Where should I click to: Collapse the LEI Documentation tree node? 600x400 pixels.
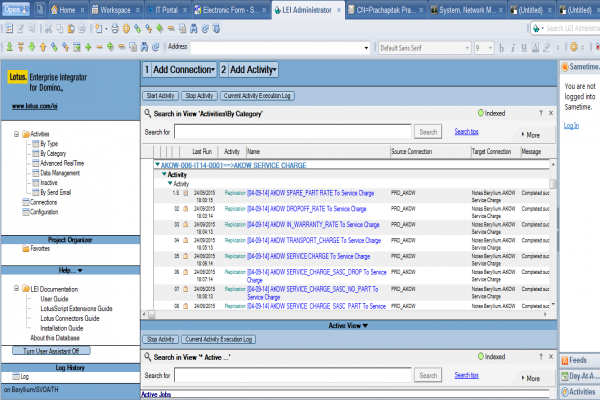[x=16, y=289]
